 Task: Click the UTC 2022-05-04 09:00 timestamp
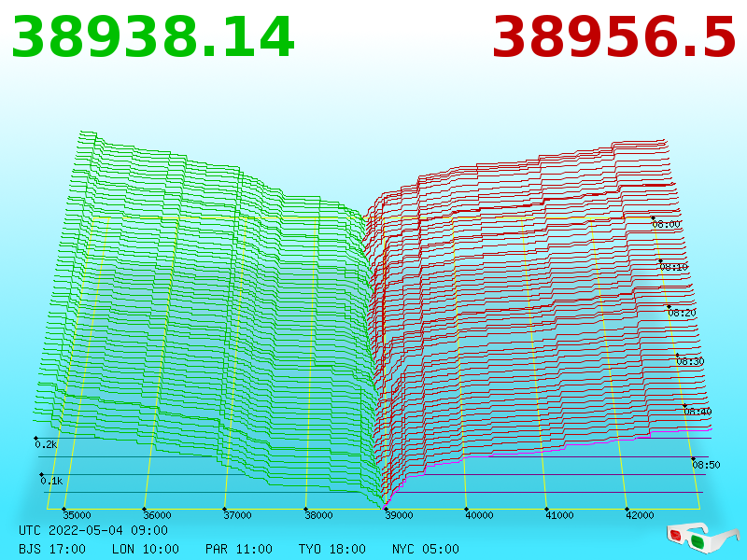pyautogui.click(x=93, y=530)
